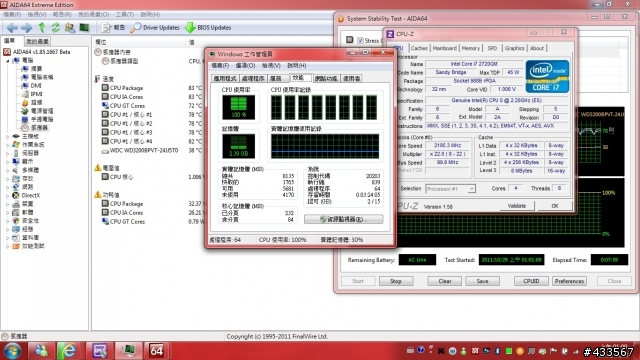The image size is (640, 360).
Task: Expand the 網路 network branch arrow
Action: tap(8, 187)
